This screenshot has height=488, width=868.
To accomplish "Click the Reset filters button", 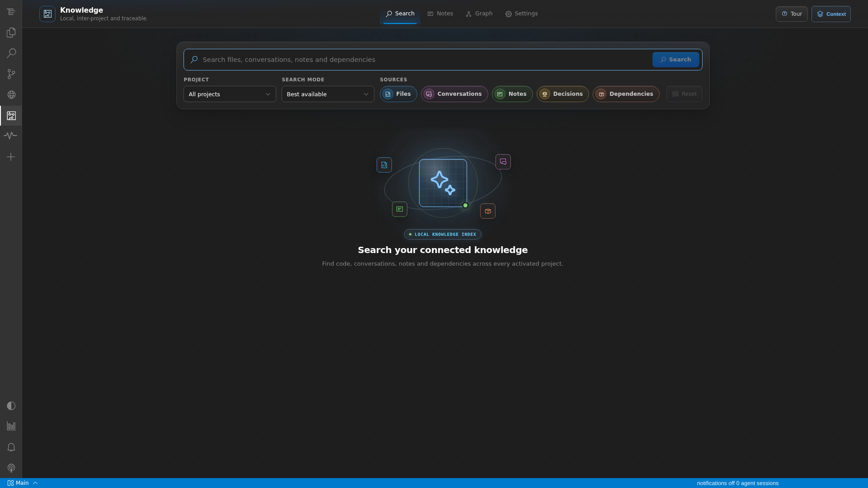I will click(x=684, y=94).
